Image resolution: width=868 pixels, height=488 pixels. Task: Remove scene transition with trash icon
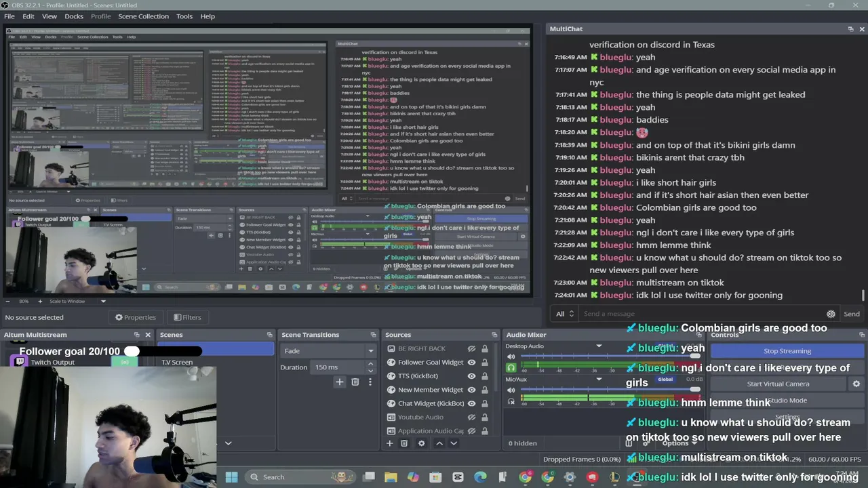point(355,382)
